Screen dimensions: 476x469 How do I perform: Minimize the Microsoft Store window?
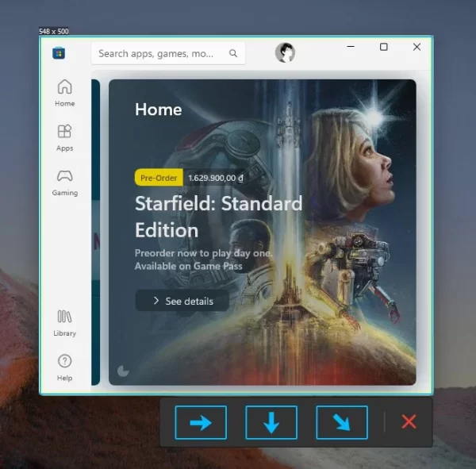click(x=351, y=47)
